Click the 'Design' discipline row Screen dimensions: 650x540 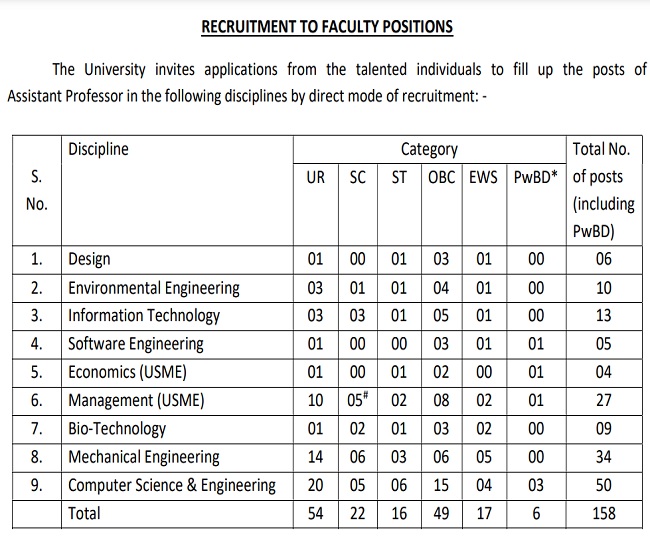(89, 260)
